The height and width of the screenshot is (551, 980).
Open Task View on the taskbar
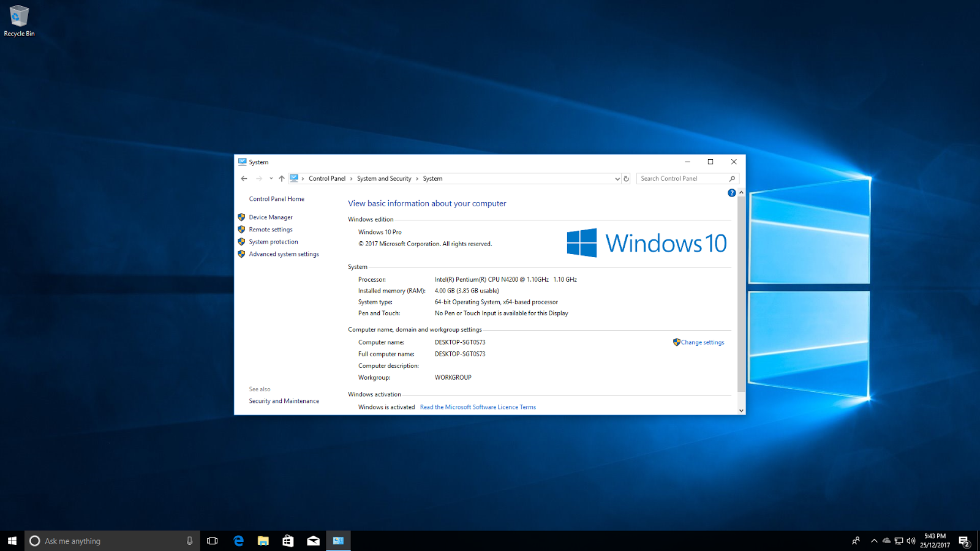click(213, 541)
